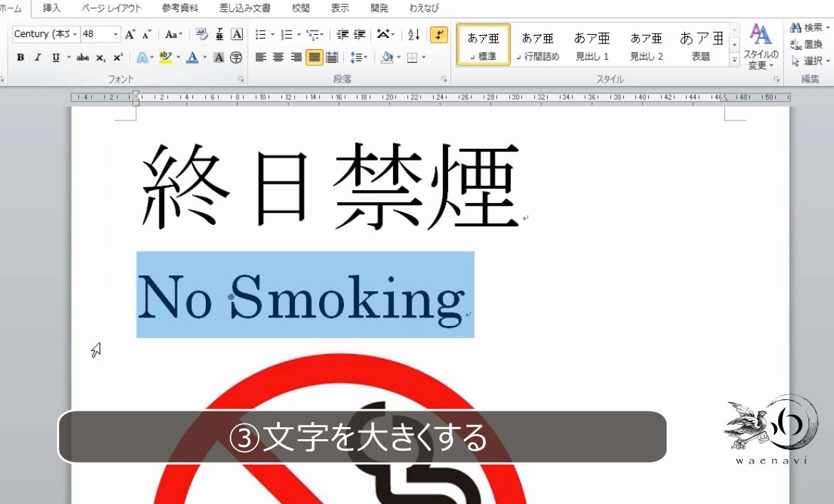Apply the 標準 style

[483, 45]
